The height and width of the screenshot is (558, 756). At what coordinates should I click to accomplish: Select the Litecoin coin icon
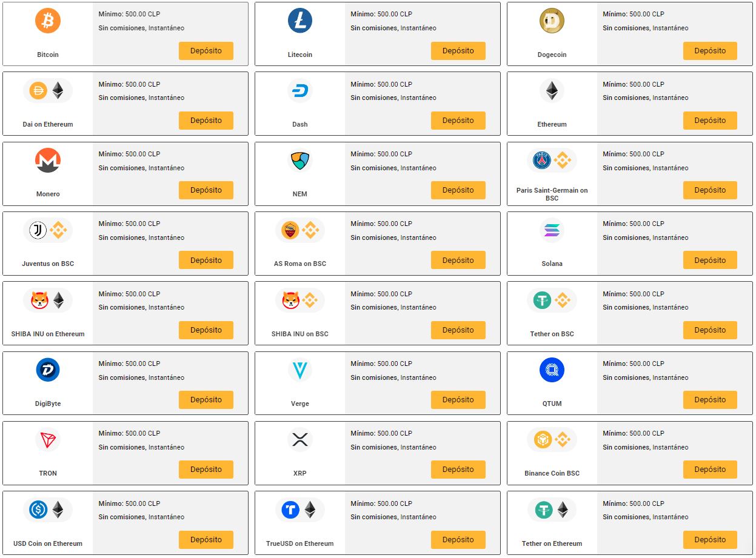click(299, 21)
